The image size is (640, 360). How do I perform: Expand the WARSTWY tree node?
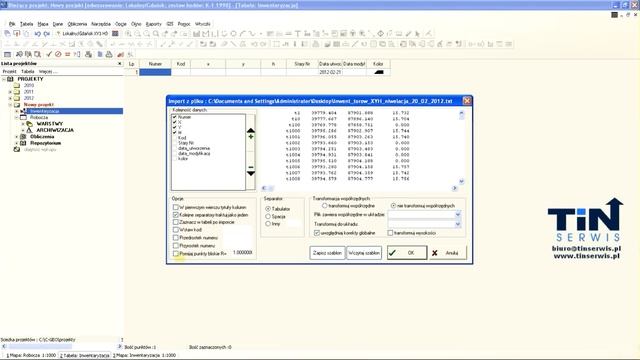[23, 124]
